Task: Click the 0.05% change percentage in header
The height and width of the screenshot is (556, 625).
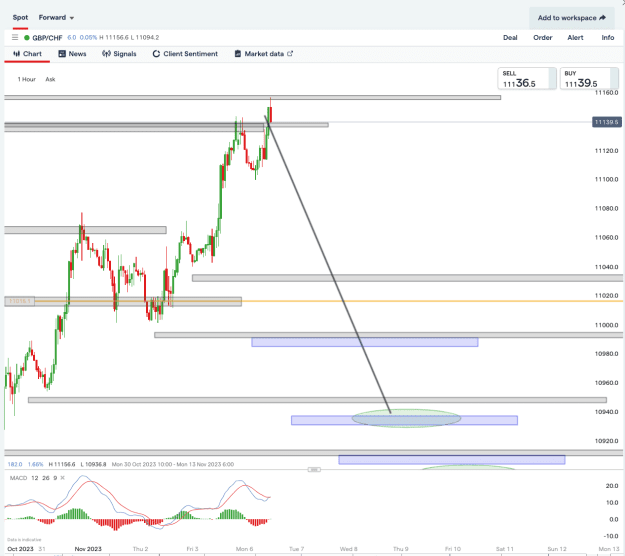Action: [x=88, y=37]
